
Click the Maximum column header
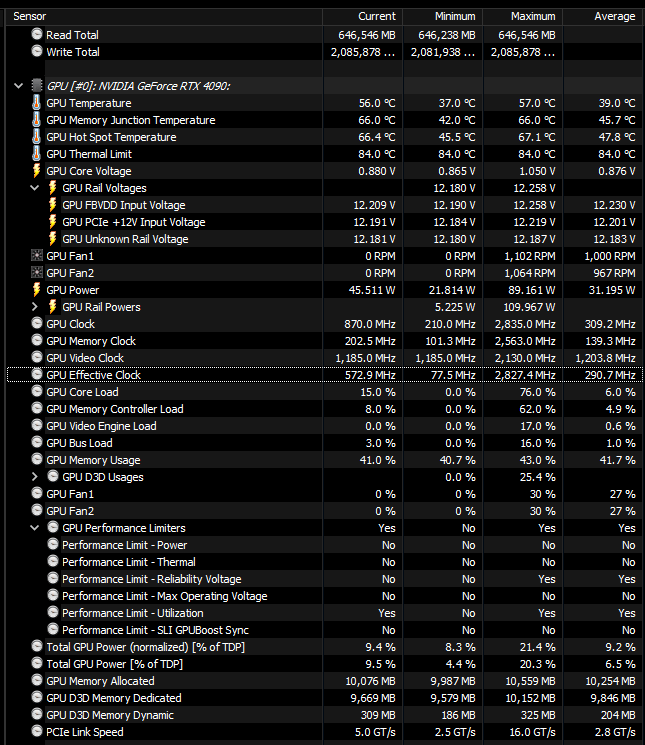point(522,16)
